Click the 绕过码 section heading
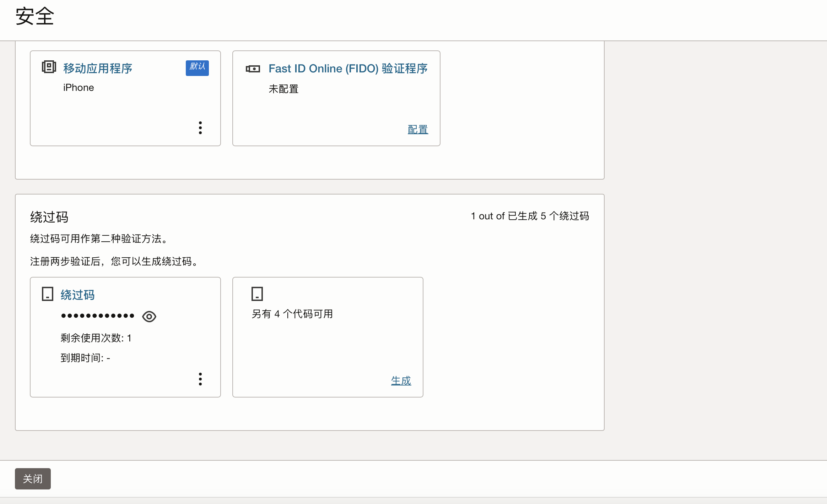 pyautogui.click(x=49, y=217)
